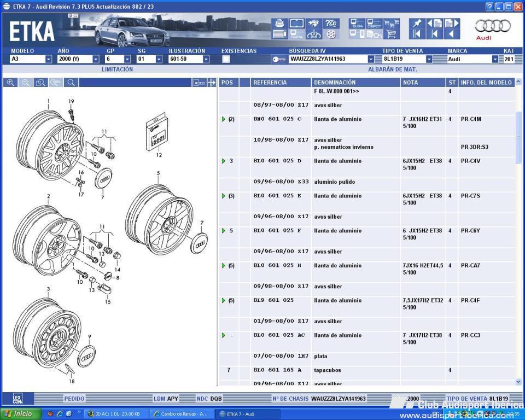Click the information person icon
The height and width of the screenshot is (420, 525).
[314, 34]
